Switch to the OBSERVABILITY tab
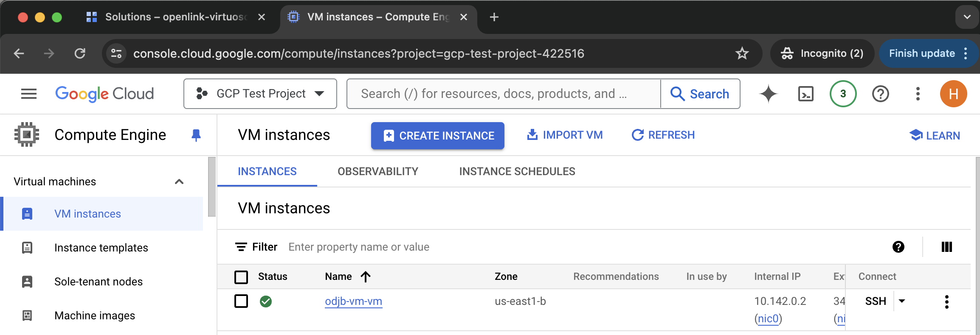 378,171
